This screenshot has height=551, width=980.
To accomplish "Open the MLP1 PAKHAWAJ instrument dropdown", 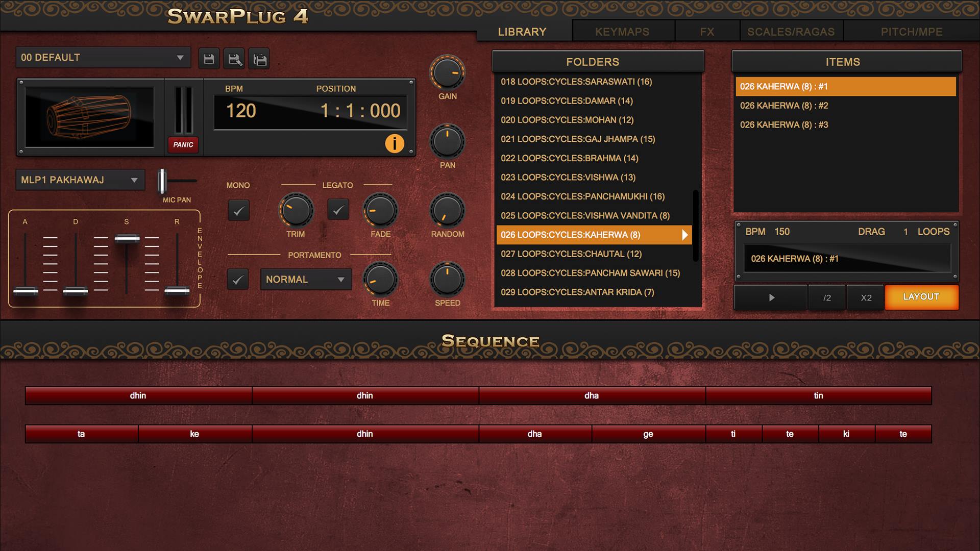I will [80, 180].
